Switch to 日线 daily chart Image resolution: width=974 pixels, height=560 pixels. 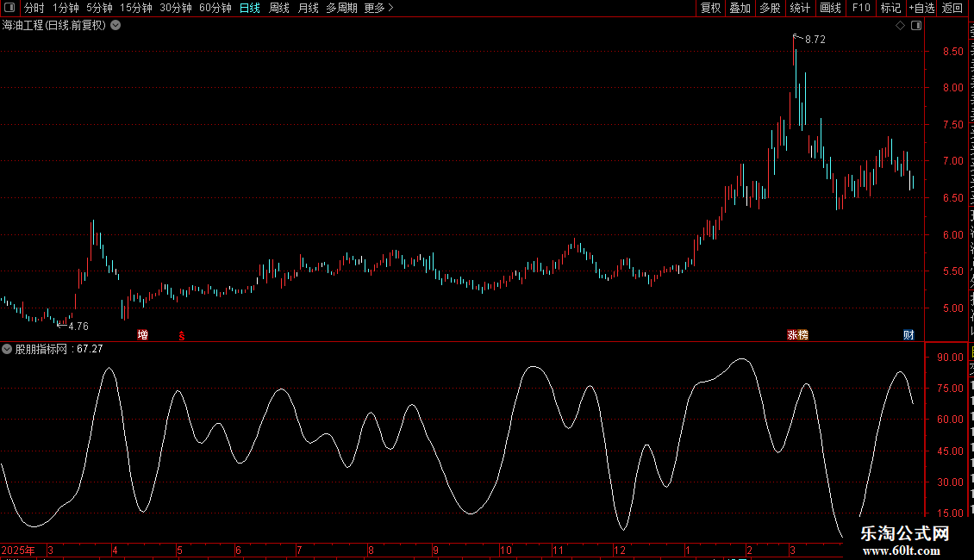(250, 8)
